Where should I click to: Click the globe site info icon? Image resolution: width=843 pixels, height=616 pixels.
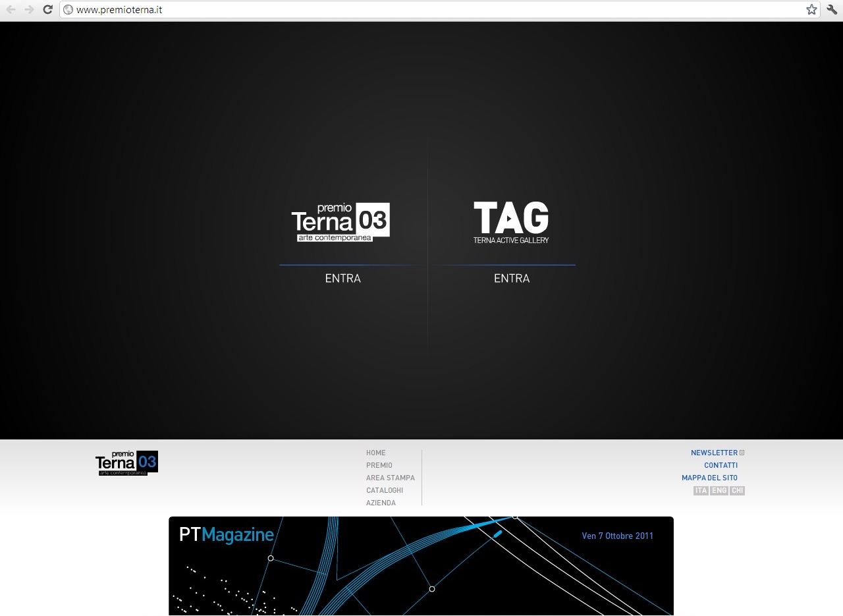pyautogui.click(x=68, y=10)
